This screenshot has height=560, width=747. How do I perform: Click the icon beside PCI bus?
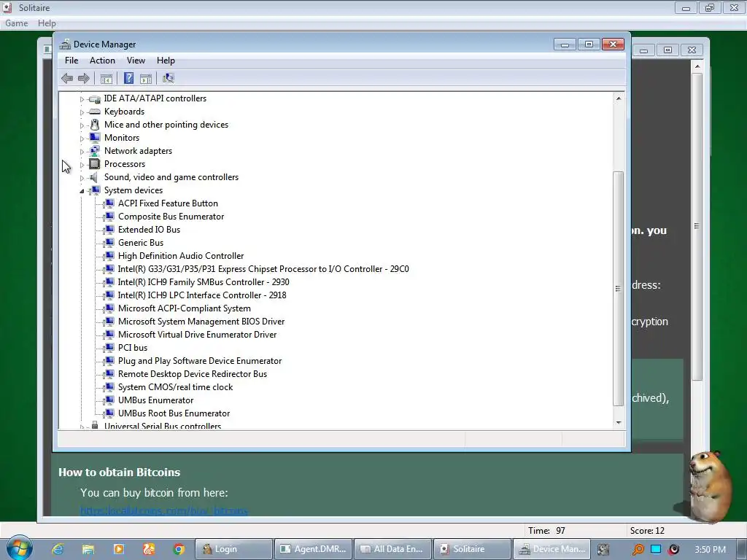coord(109,348)
